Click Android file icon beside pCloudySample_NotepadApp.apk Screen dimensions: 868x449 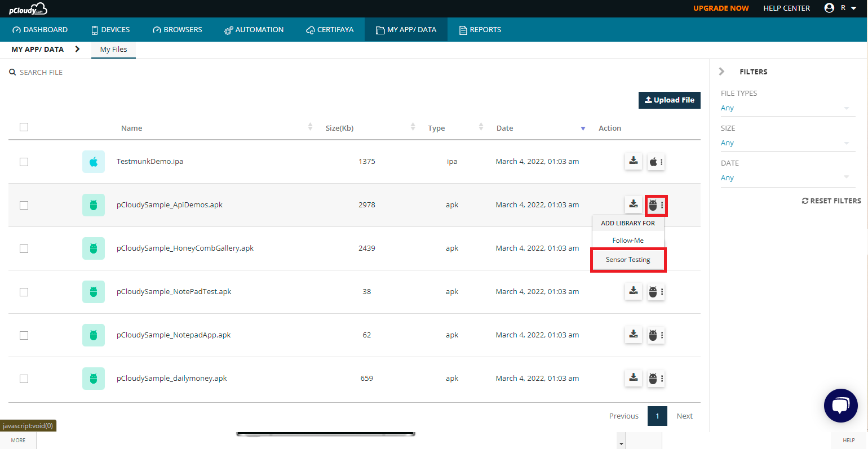click(x=94, y=335)
